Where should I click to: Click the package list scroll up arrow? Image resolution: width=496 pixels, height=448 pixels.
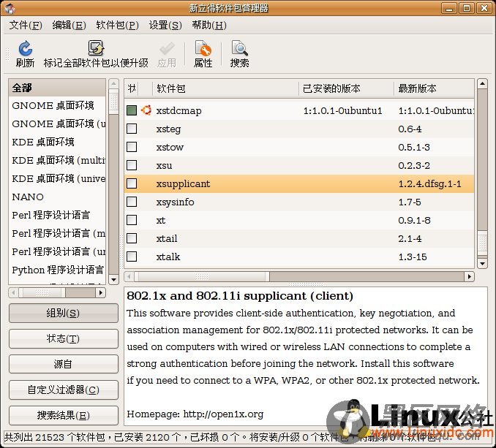tap(482, 84)
